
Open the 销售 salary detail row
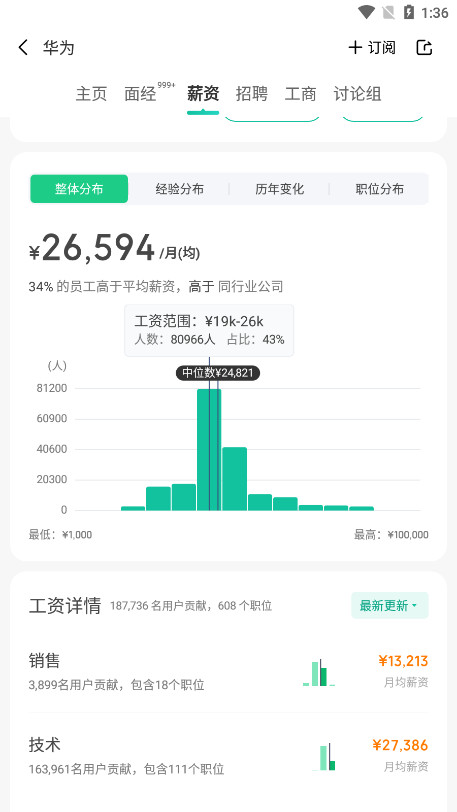[228, 672]
